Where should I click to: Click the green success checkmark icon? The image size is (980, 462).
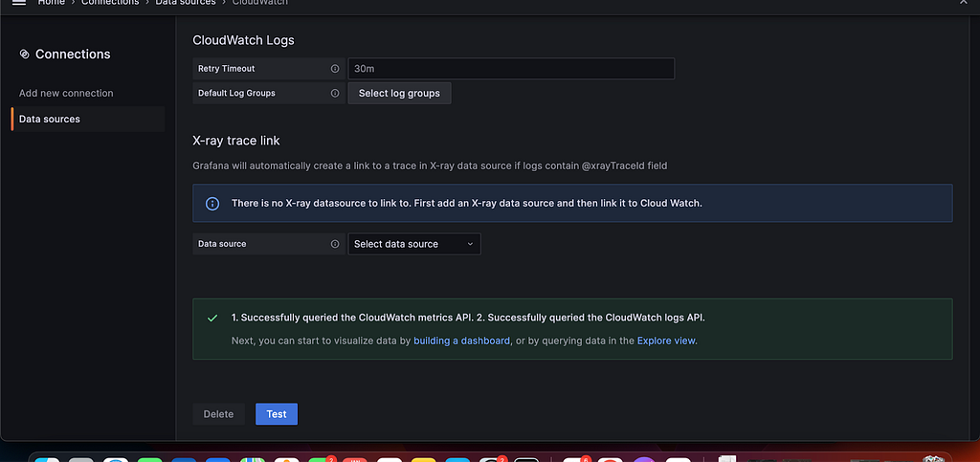tap(212, 318)
